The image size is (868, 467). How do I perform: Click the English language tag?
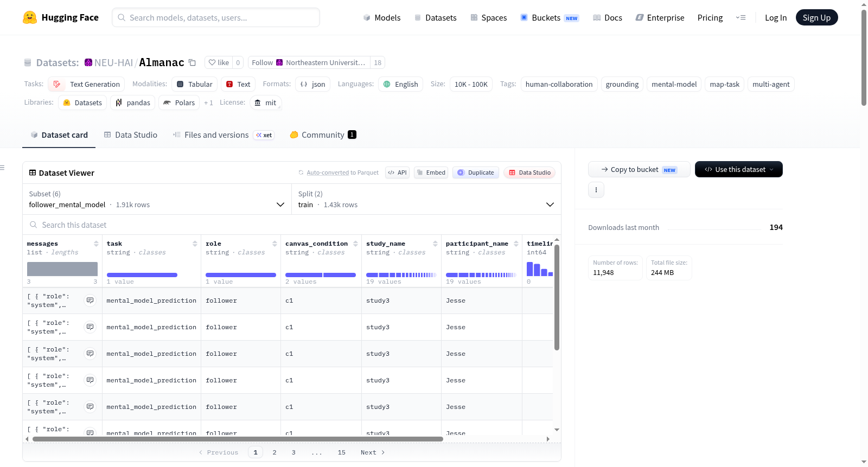coord(400,84)
